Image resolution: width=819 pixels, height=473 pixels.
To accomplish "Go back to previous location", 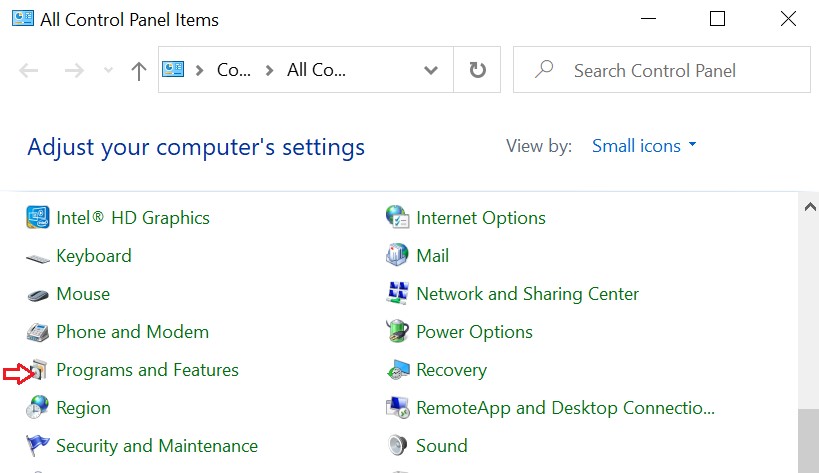I will tap(29, 70).
